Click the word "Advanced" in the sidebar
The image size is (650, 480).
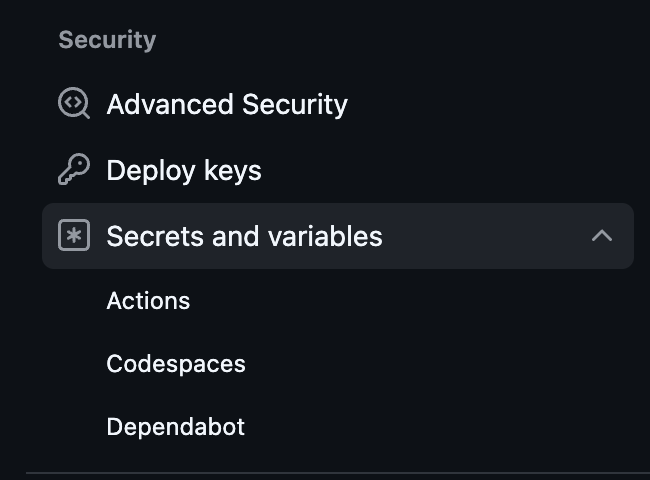[x=165, y=104]
